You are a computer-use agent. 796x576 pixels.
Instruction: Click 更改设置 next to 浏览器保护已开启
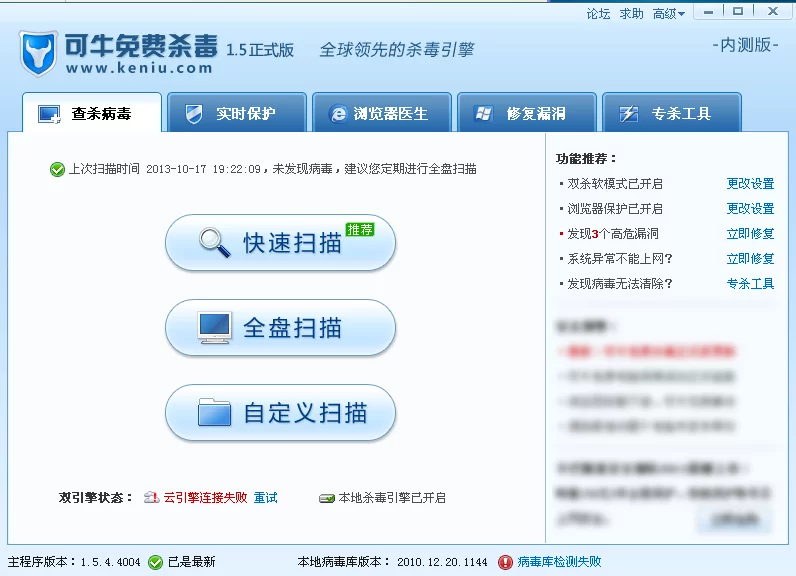(x=750, y=209)
